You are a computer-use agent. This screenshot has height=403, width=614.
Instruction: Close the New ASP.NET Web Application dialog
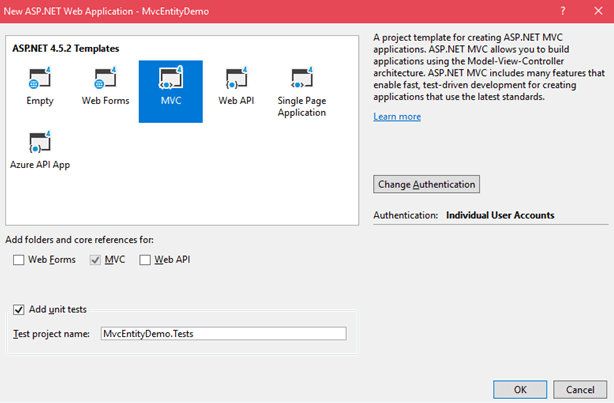pyautogui.click(x=598, y=11)
